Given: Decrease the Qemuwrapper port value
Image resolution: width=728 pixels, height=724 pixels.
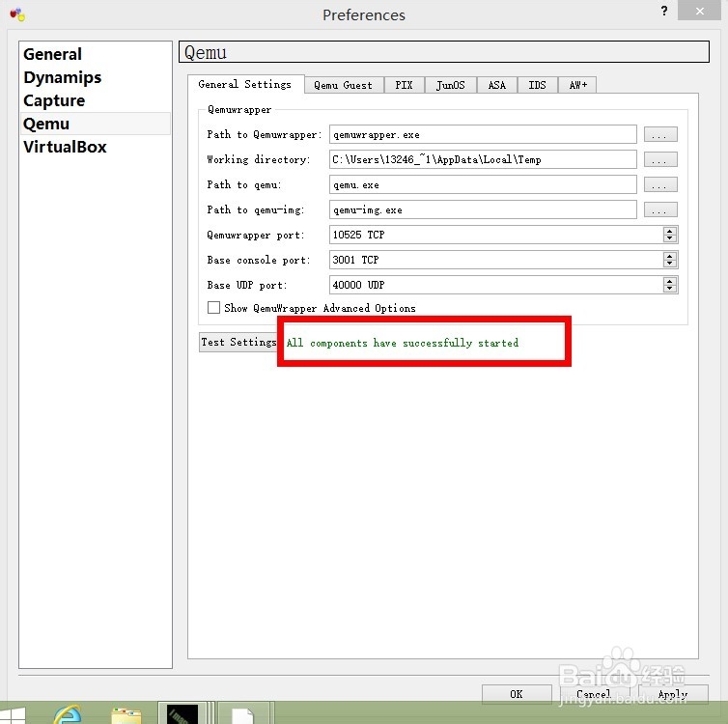Looking at the screenshot, I should point(669,238).
